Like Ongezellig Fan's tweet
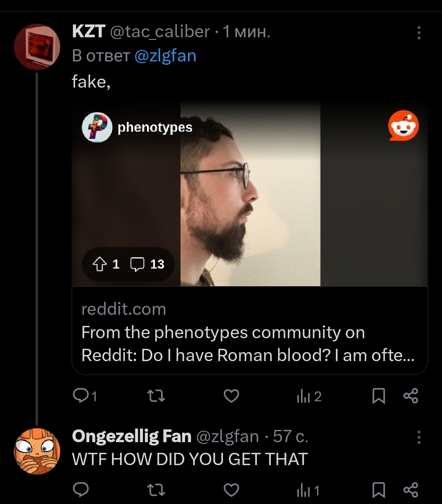Viewport: 442px width, 504px height. click(x=232, y=489)
